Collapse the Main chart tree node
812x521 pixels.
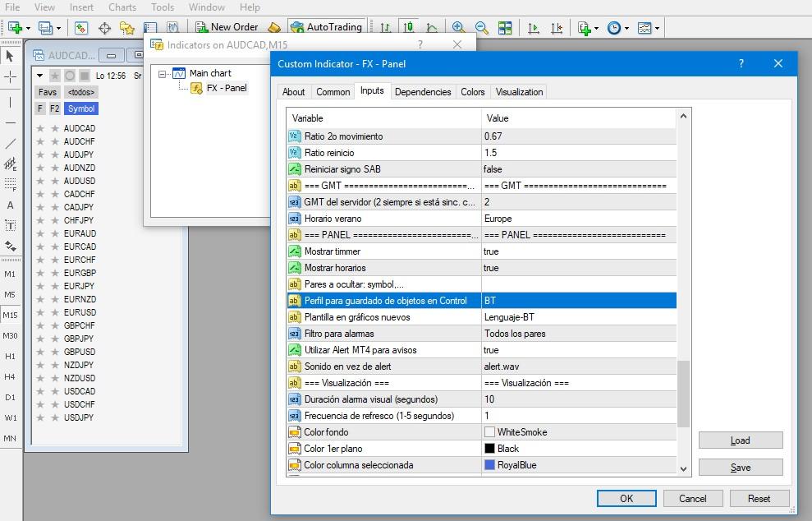pyautogui.click(x=162, y=74)
